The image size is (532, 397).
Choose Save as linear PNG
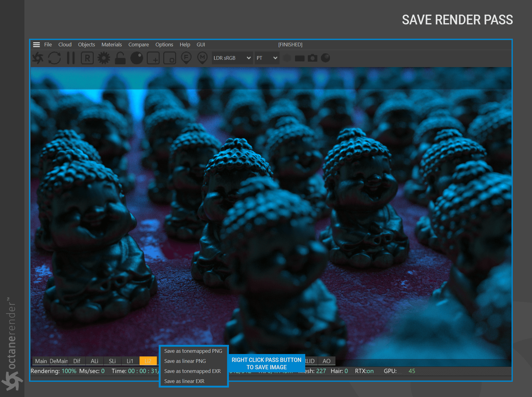point(194,361)
